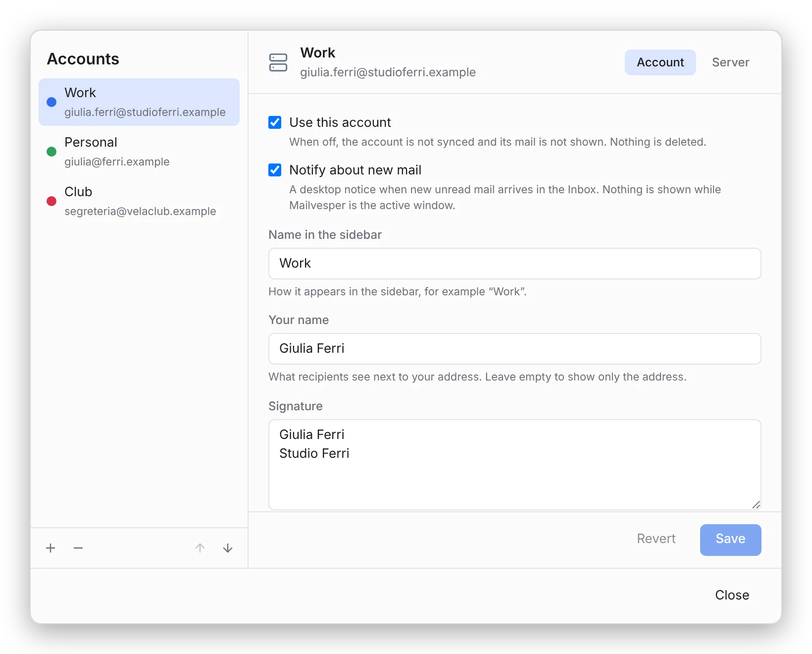Select the Personal account in the list

139,152
